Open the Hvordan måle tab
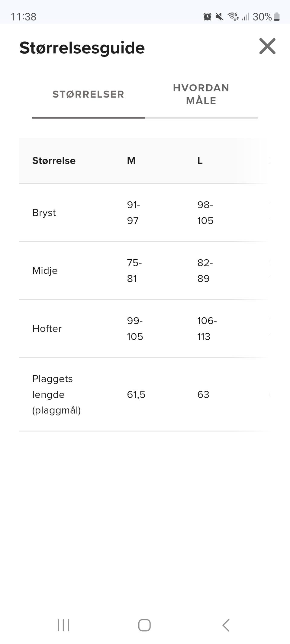 point(201,95)
